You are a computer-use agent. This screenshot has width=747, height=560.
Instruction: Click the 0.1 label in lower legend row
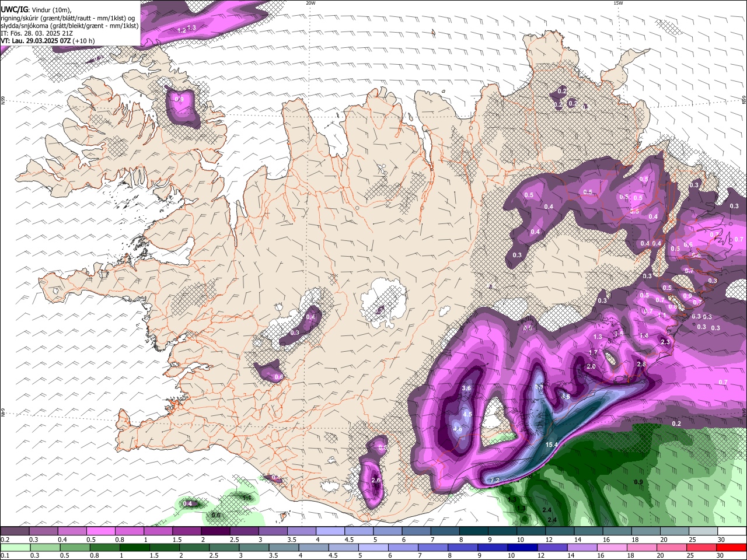(x=5, y=555)
